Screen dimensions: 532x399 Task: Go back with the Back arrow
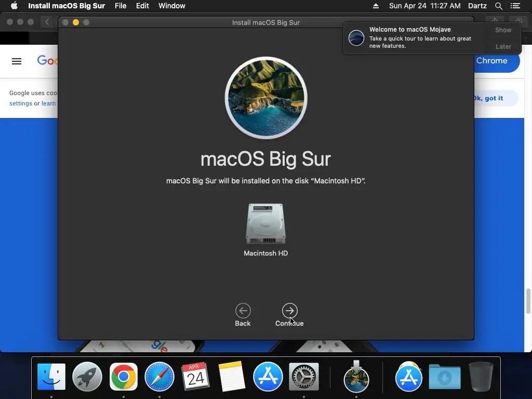[x=243, y=311]
